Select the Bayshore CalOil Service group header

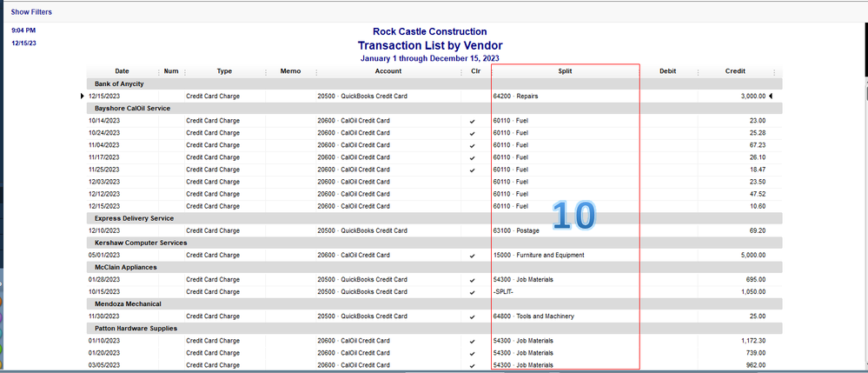tap(132, 108)
